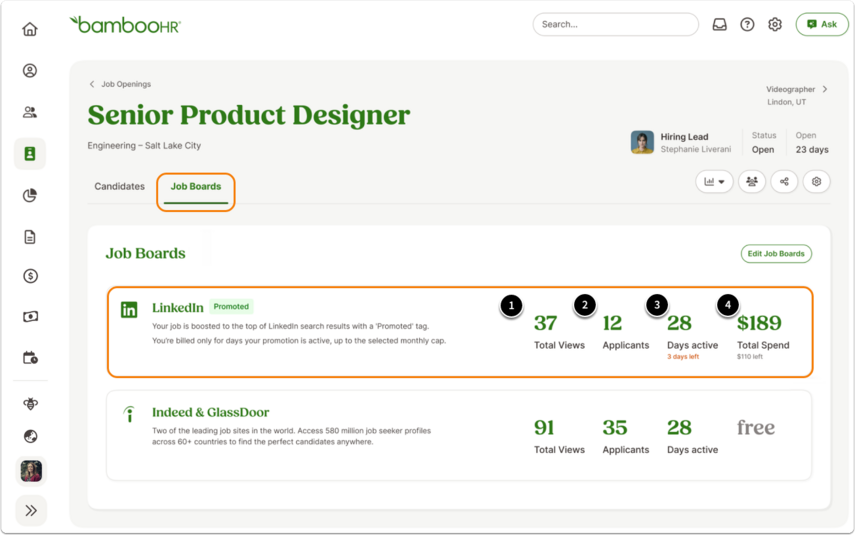Click the LinkedIn job board title
The height and width of the screenshot is (535, 855).
point(178,308)
